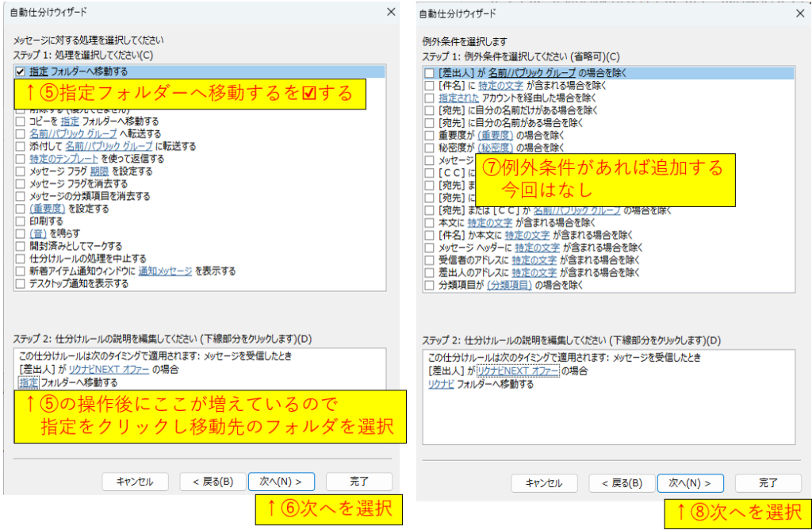This screenshot has height=530, width=812.
Task: Click 完了 button in right dialog
Action: [x=768, y=483]
